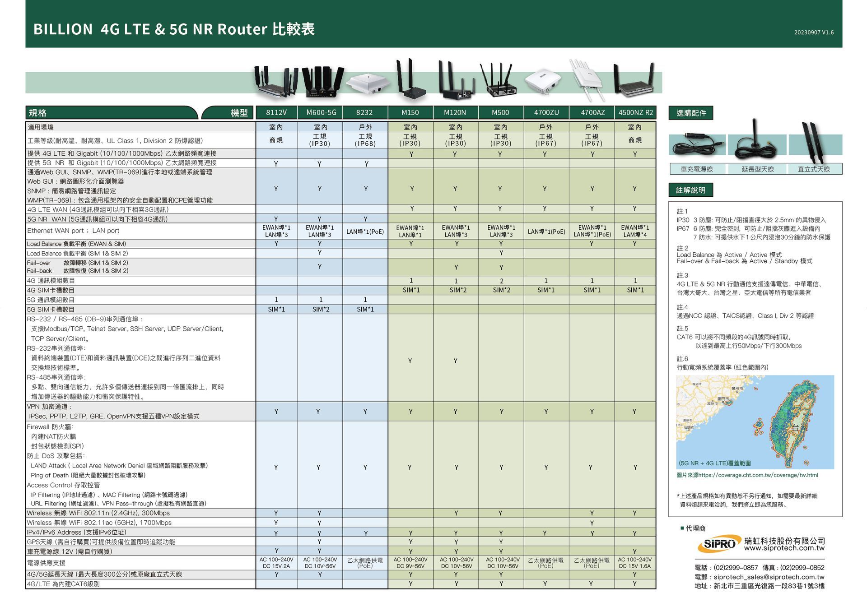
Task: Click the 註解說明 section heading
Action: 690,190
